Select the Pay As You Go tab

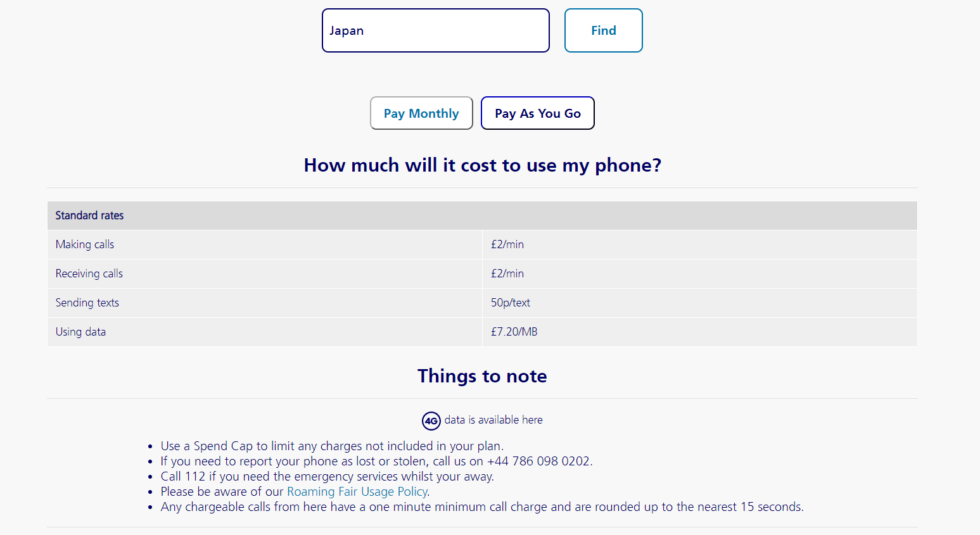point(537,113)
